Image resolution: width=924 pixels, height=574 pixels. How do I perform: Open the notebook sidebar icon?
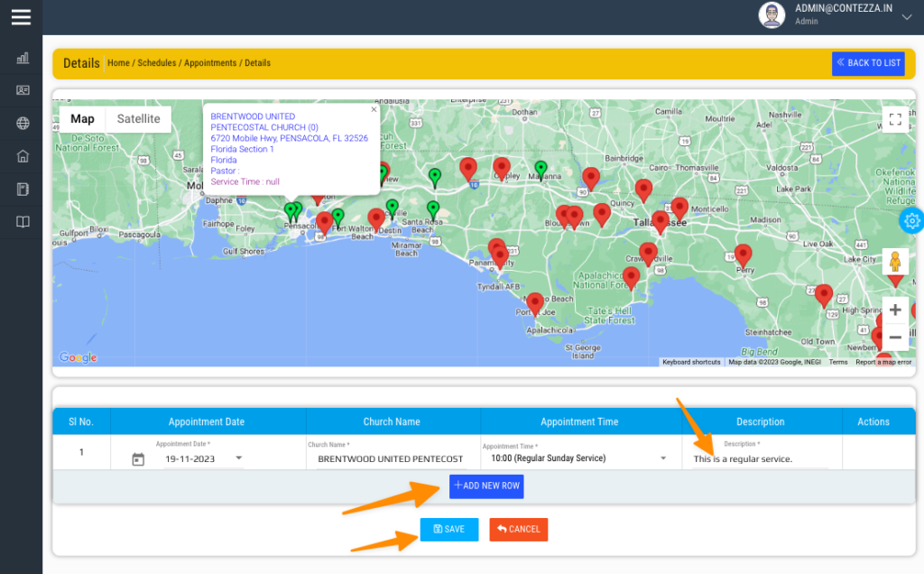point(23,190)
